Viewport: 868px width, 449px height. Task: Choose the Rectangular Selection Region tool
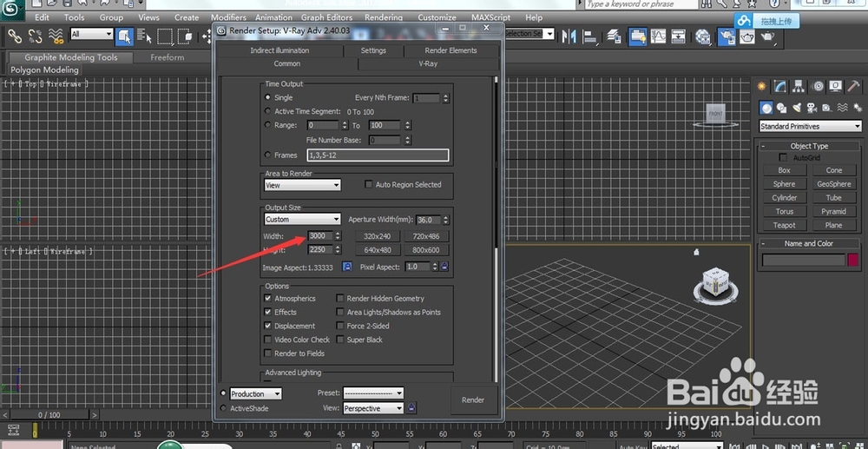coord(165,36)
